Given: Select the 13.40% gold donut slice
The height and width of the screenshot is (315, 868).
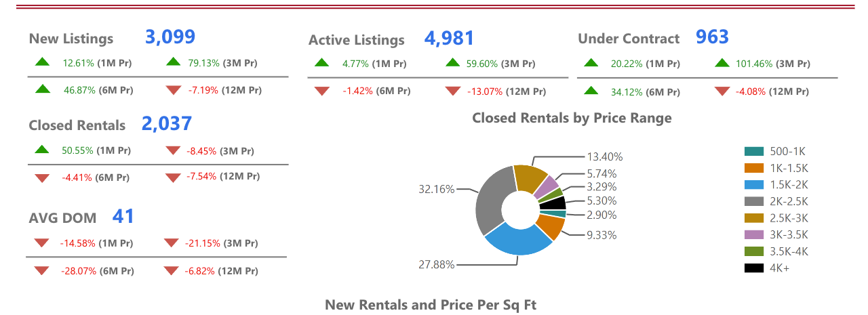Looking at the screenshot, I should click(x=529, y=177).
